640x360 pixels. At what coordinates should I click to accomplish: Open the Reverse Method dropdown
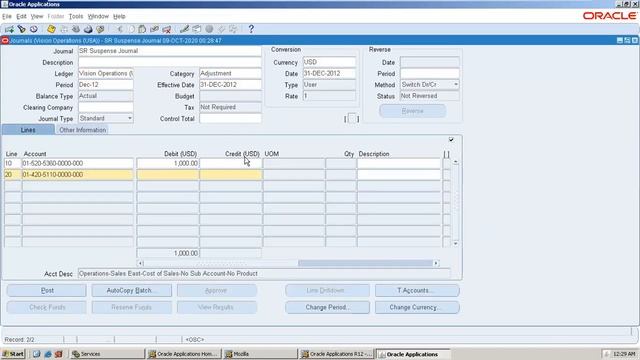point(456,84)
